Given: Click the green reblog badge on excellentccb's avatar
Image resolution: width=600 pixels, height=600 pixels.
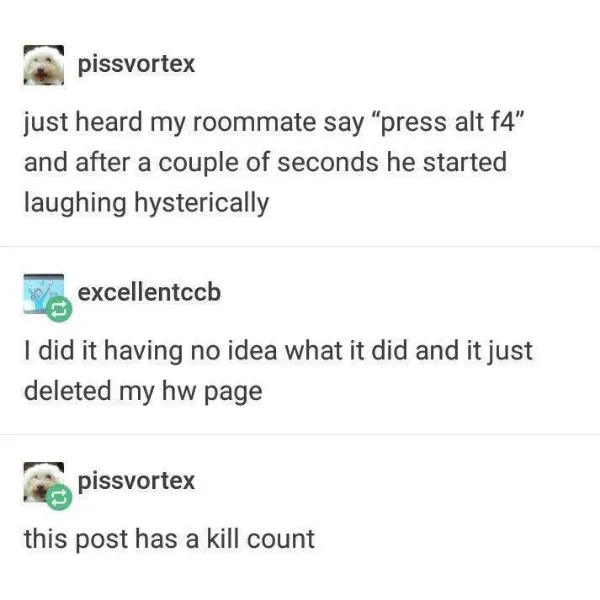Looking at the screenshot, I should click(x=59, y=309).
